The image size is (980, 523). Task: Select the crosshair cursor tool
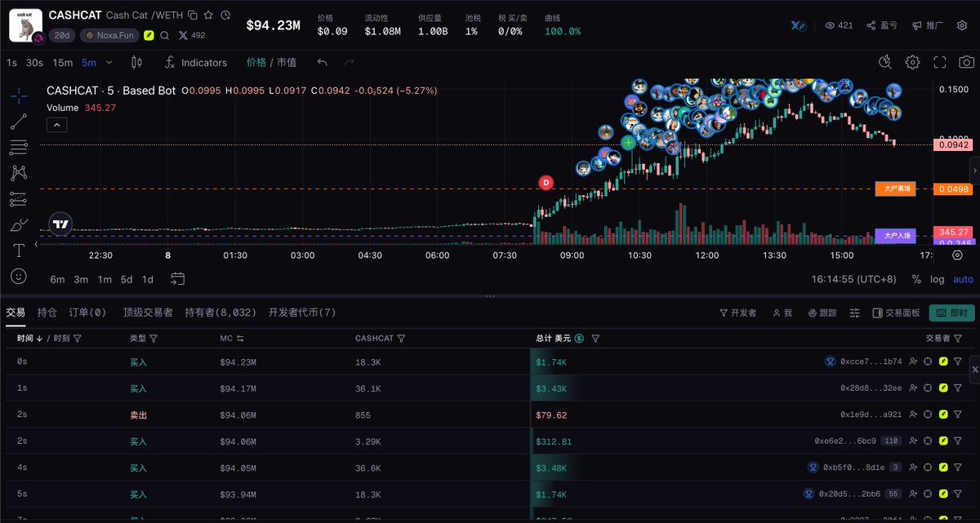tap(18, 95)
